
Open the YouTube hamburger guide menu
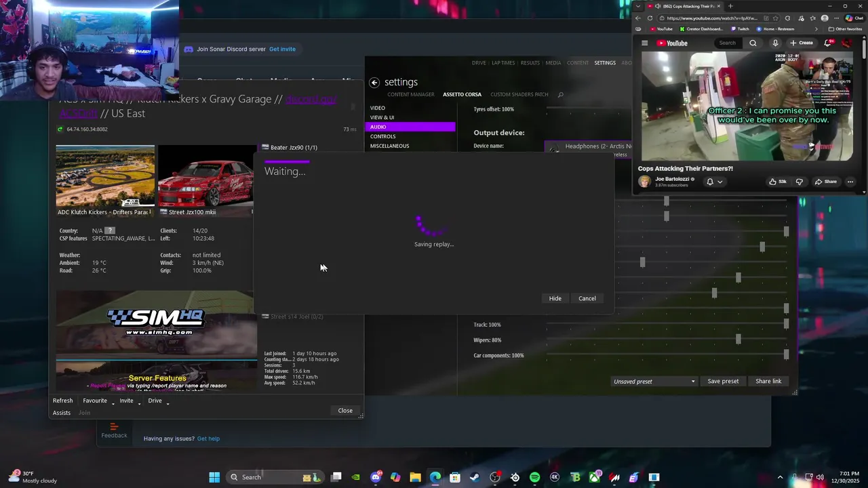point(644,43)
